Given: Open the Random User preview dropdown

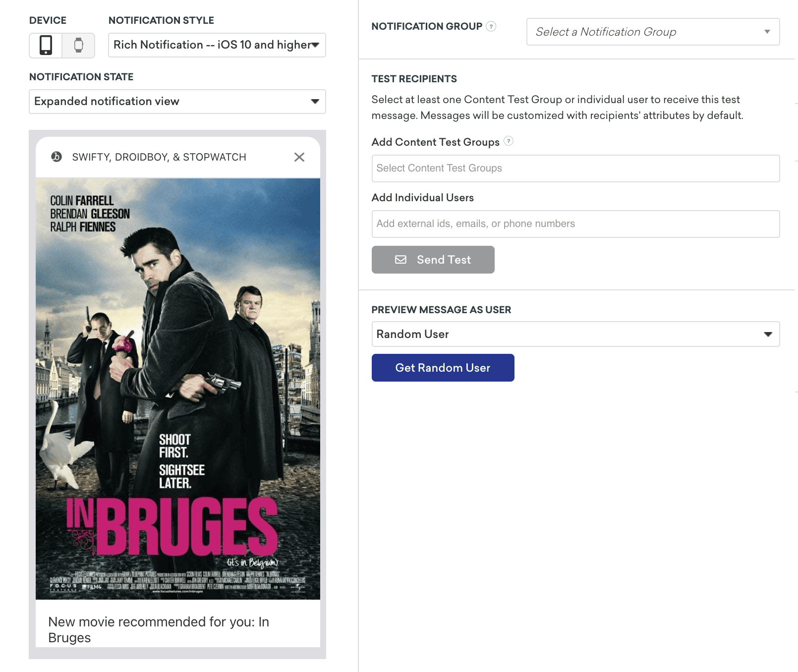Looking at the screenshot, I should (x=575, y=334).
